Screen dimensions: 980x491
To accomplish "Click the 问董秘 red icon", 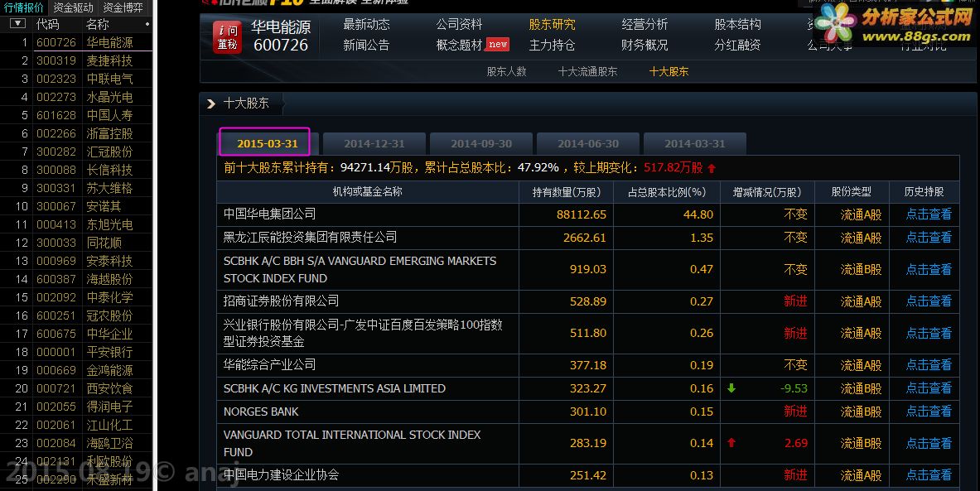I will click(228, 37).
